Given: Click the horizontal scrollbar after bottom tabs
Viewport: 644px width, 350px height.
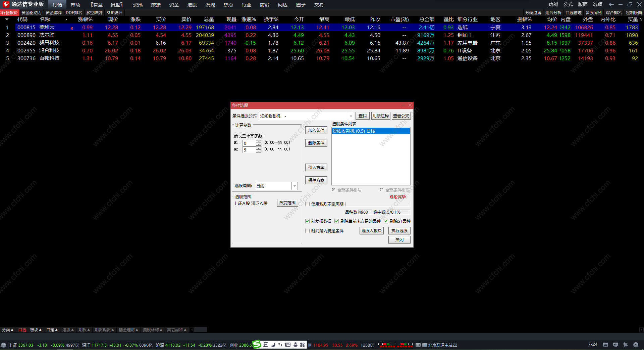Looking at the screenshot, I should (x=201, y=330).
